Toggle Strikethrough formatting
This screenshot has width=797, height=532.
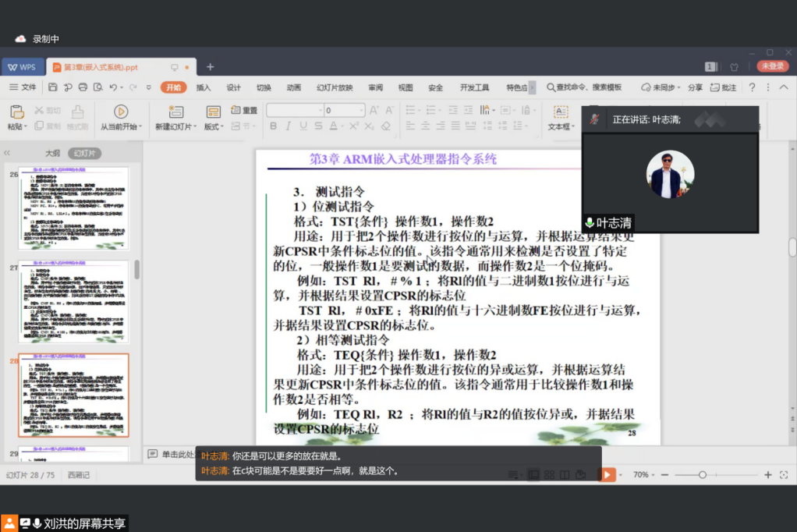click(x=318, y=126)
